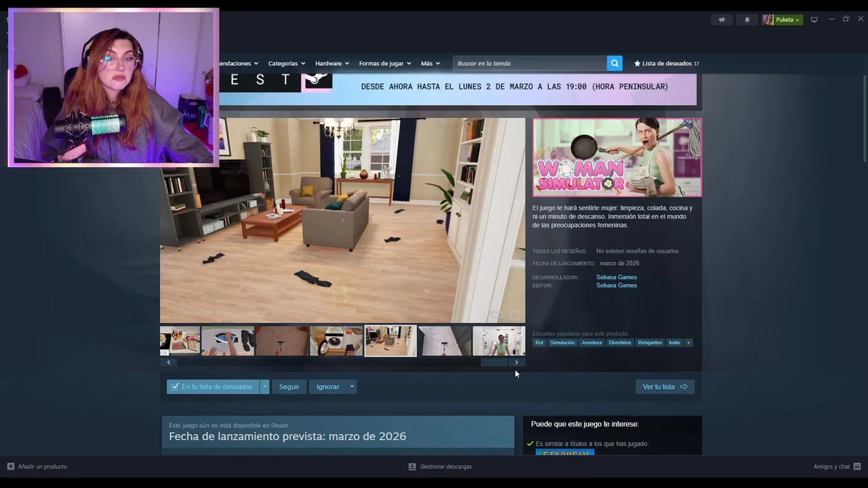Expand the Categorías menu
The width and height of the screenshot is (868, 488).
[286, 63]
